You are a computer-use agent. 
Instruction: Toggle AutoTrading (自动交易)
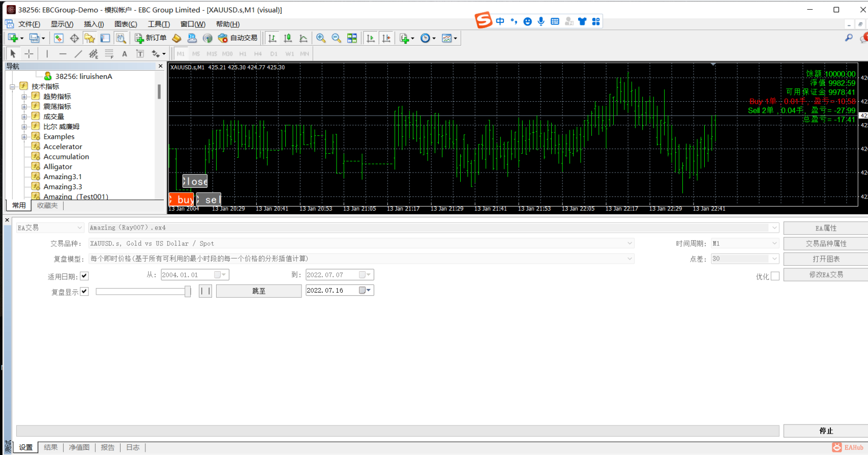coord(237,38)
